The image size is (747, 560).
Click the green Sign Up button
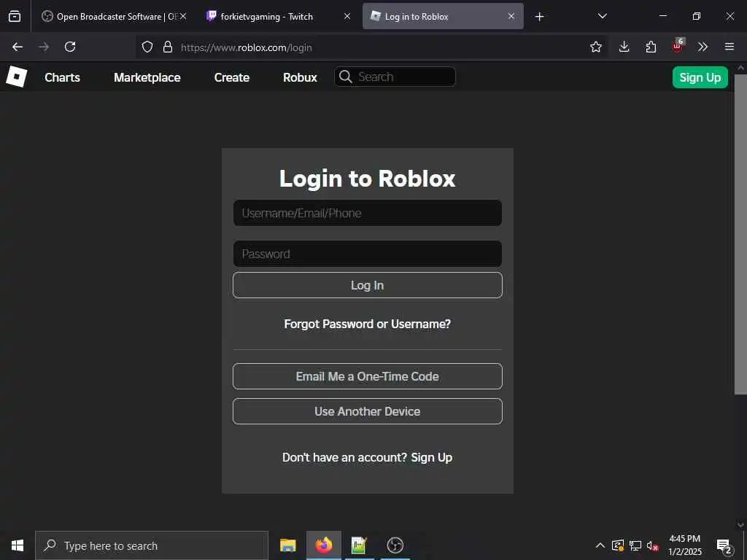700,77
